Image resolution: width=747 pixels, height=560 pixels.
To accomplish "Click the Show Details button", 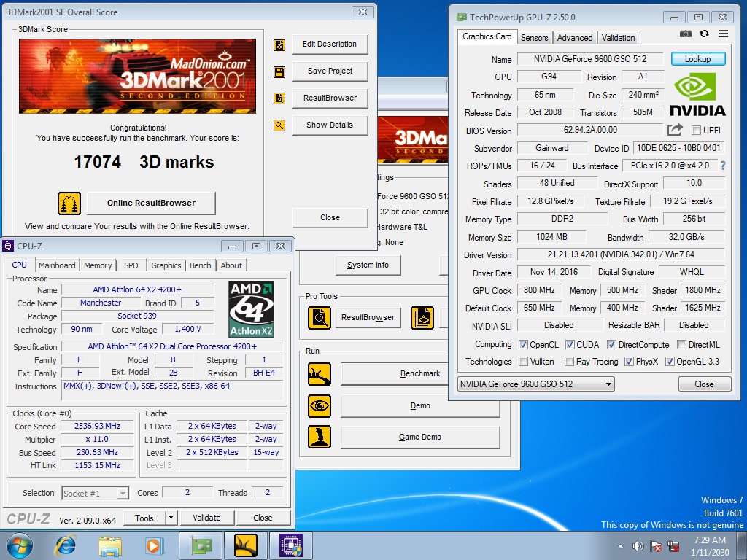I will [330, 125].
